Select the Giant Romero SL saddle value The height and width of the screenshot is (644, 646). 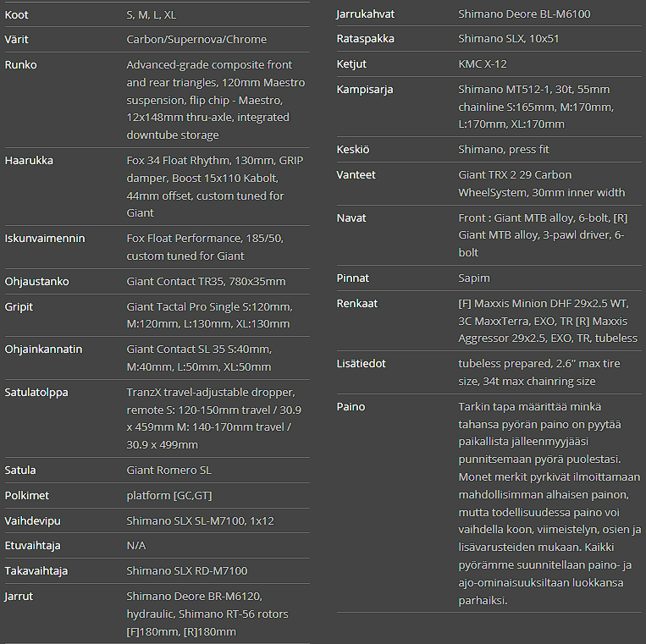[x=169, y=470]
